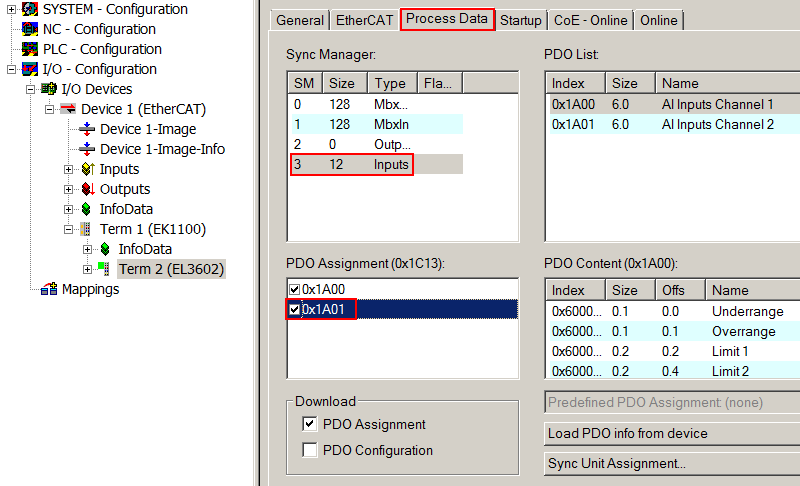800x486 pixels.
Task: Click the NC - Configuration icon
Action: [x=30, y=29]
